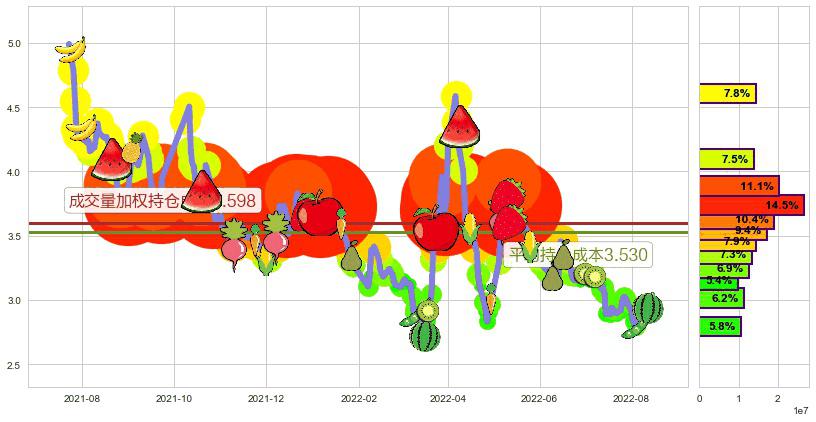Click the pear icon near 2022-02
Screen dimensions: 816x422
(x=351, y=258)
